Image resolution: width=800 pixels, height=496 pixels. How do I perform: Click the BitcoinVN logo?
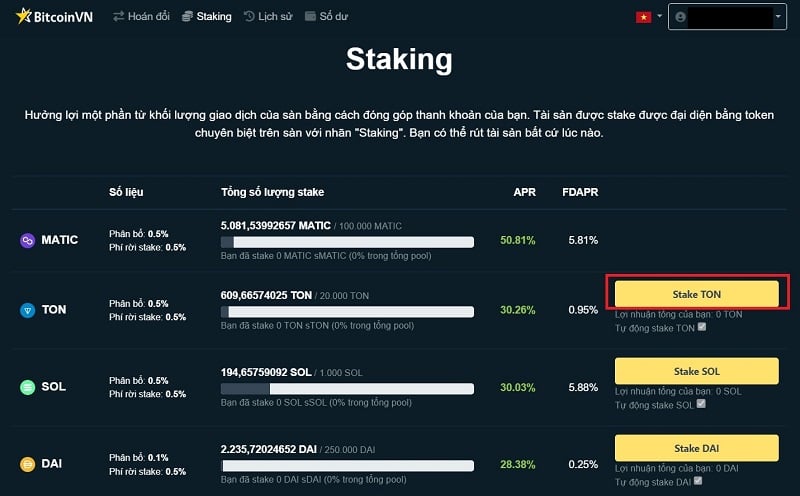tap(55, 17)
